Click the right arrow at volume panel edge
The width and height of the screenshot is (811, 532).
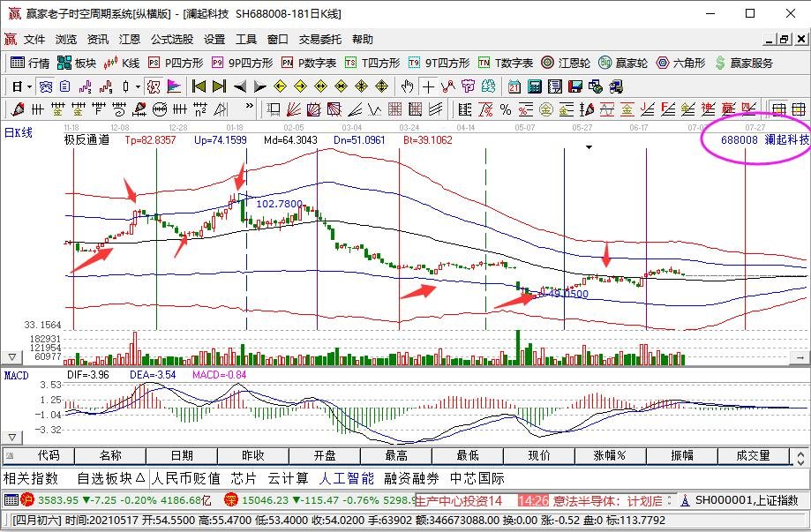(800, 357)
